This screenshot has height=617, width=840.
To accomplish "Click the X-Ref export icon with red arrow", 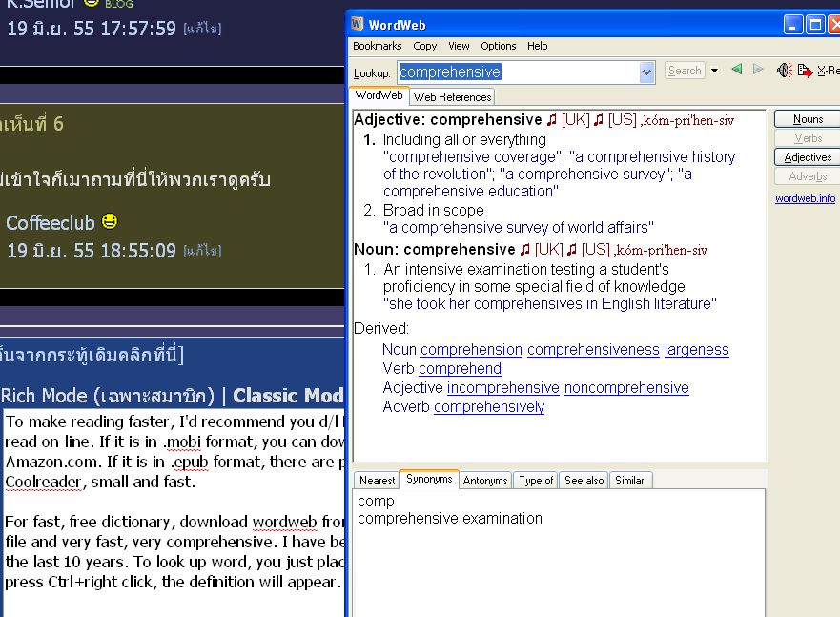I will (x=805, y=71).
